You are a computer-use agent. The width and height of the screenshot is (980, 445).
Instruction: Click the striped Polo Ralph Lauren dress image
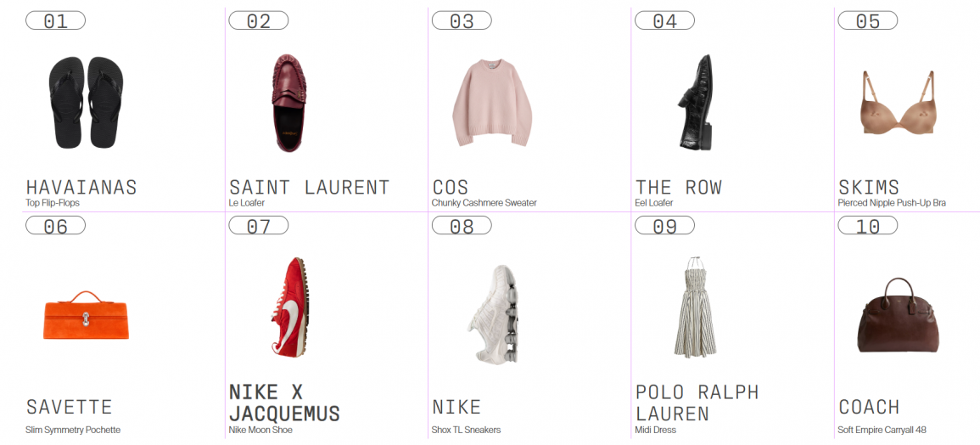696,307
